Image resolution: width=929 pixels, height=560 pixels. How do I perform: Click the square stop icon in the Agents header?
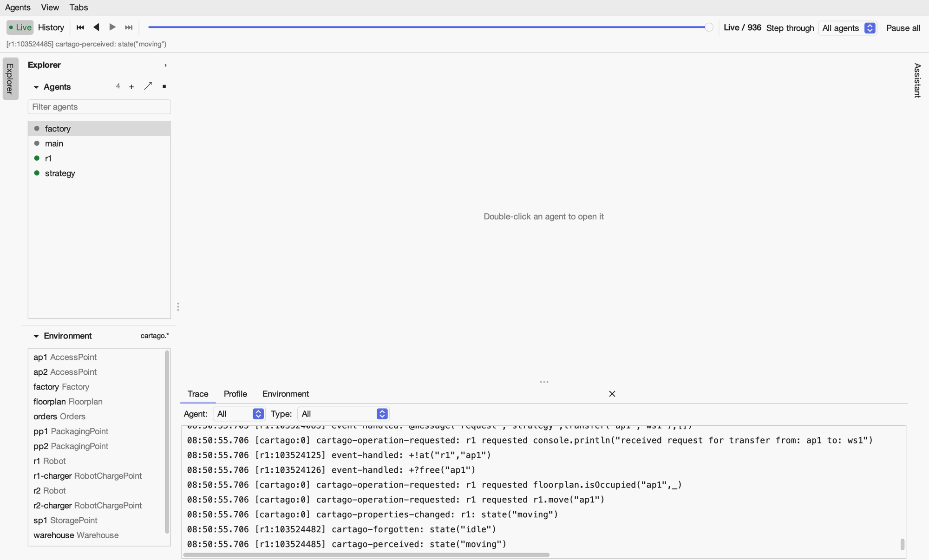point(164,86)
